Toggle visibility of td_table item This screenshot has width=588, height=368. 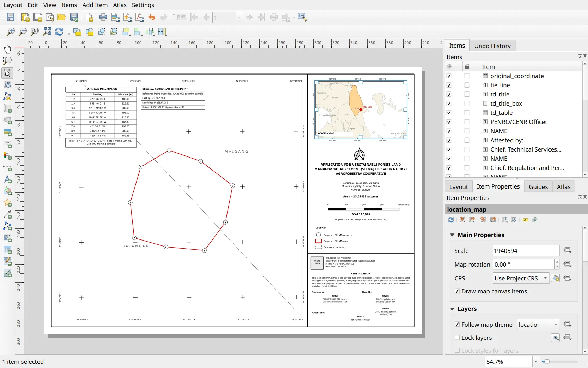point(449,113)
